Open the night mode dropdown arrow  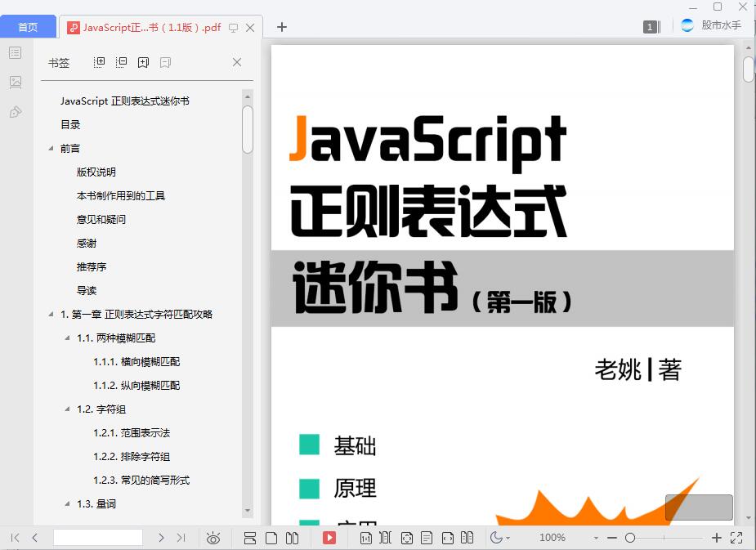coord(508,538)
